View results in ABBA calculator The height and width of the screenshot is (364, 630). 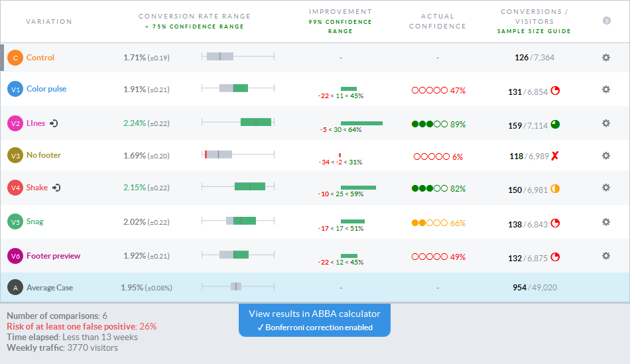pyautogui.click(x=314, y=314)
